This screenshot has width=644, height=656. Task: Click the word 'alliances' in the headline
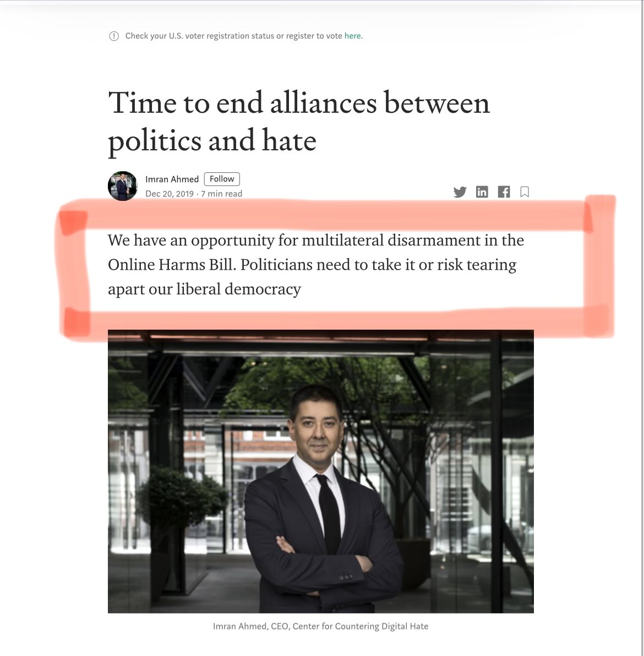(323, 103)
